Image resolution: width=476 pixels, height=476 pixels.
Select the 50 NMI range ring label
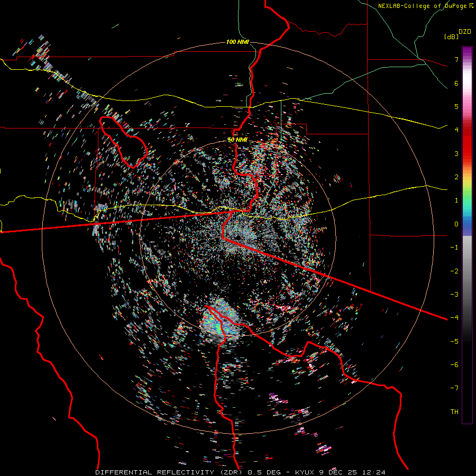click(x=237, y=140)
